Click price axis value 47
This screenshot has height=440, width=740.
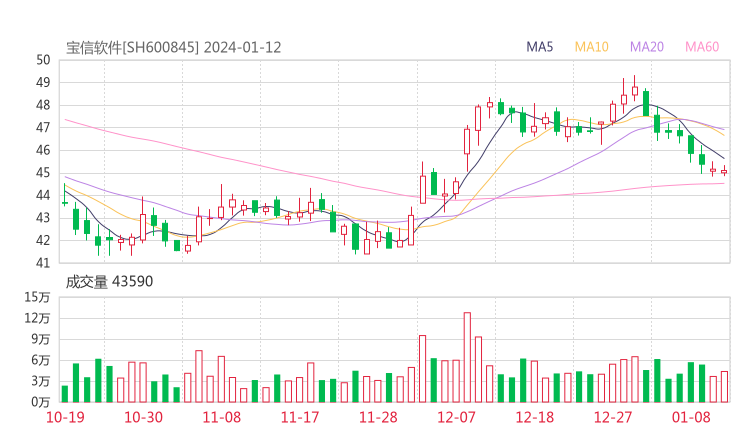tap(43, 127)
